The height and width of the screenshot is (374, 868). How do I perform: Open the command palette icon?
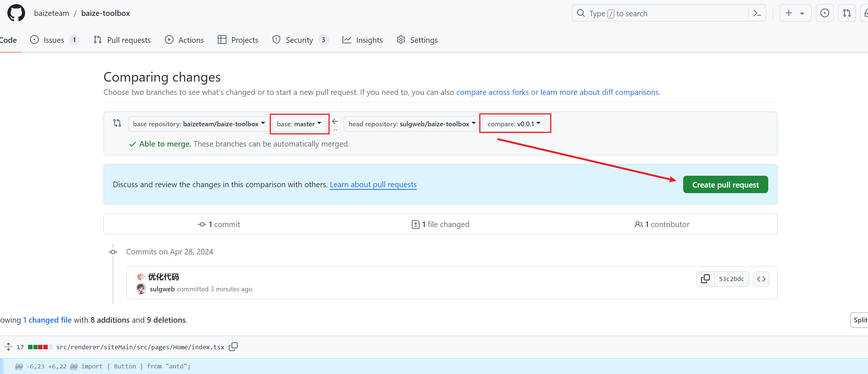pos(757,13)
